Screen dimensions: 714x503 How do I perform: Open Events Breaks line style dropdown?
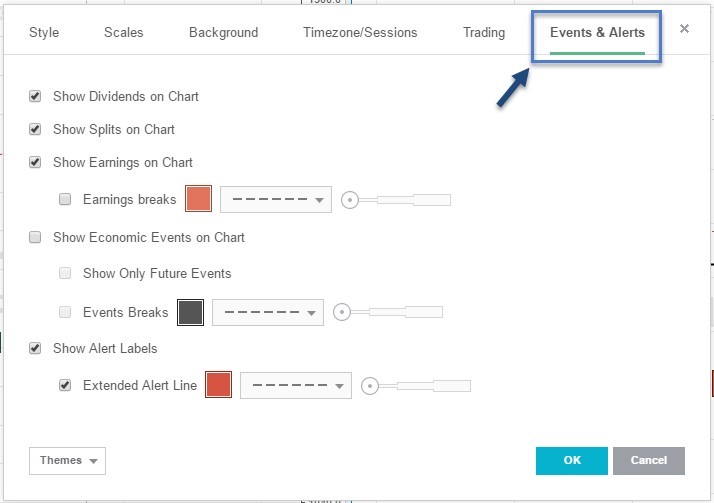click(268, 312)
